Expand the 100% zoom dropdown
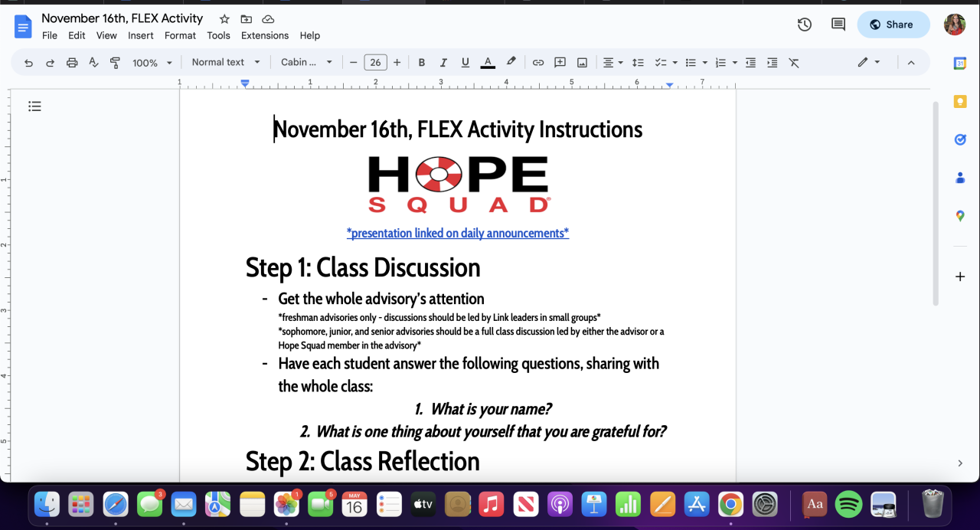The width and height of the screenshot is (980, 530). tap(152, 63)
